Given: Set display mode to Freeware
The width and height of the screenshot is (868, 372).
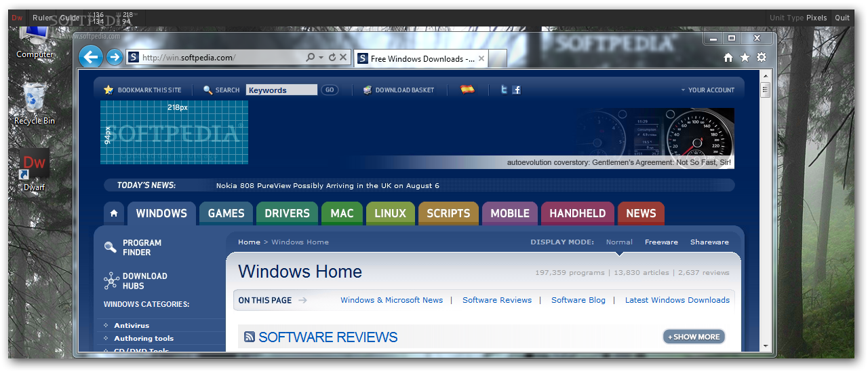Looking at the screenshot, I should tap(661, 242).
